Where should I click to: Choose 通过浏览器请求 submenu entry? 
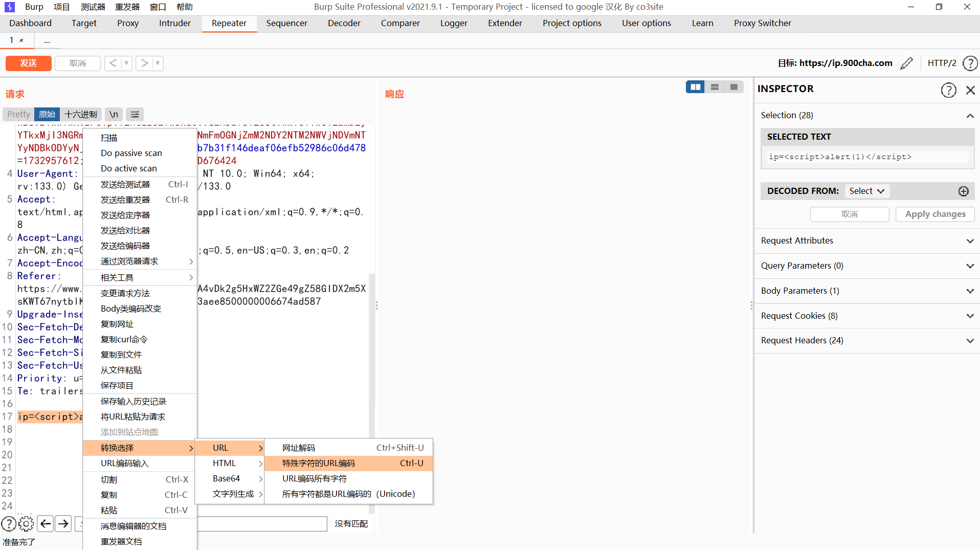[x=140, y=261]
